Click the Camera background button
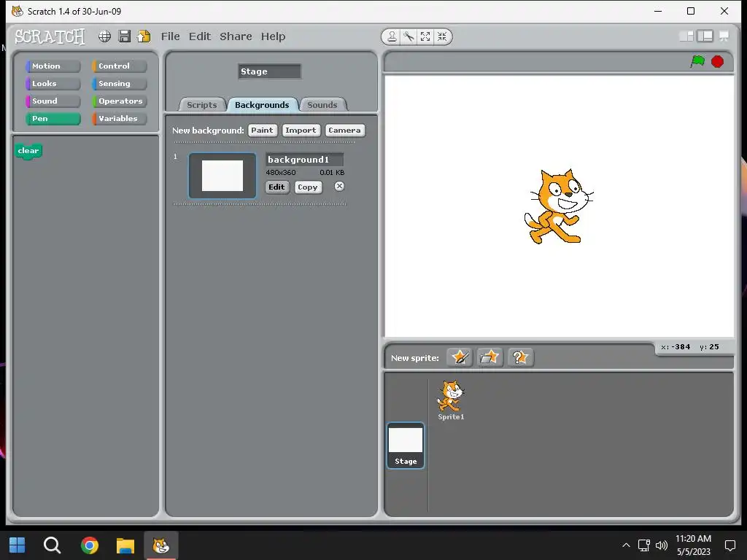This screenshot has width=747, height=560. tap(345, 131)
